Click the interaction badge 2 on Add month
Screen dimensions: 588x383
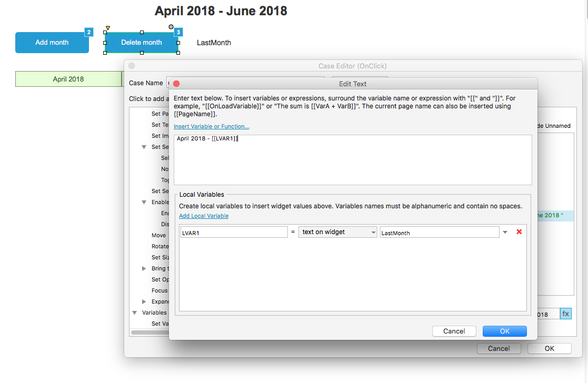[x=89, y=33]
